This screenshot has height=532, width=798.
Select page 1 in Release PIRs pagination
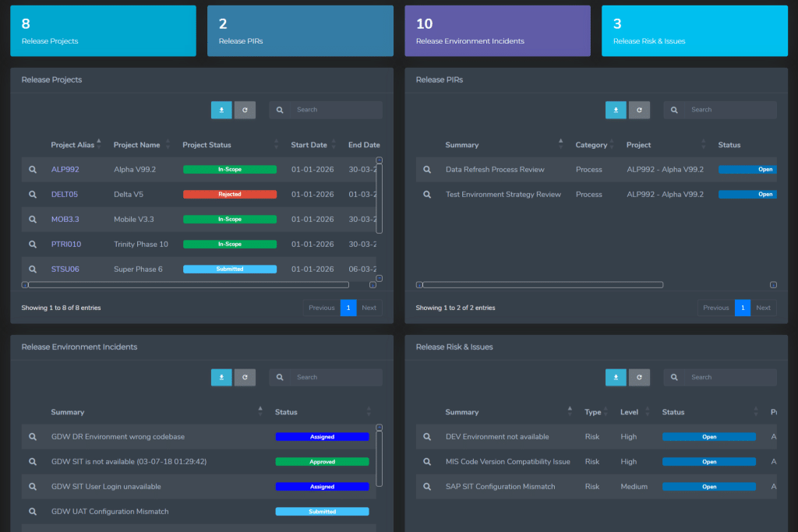coord(743,307)
